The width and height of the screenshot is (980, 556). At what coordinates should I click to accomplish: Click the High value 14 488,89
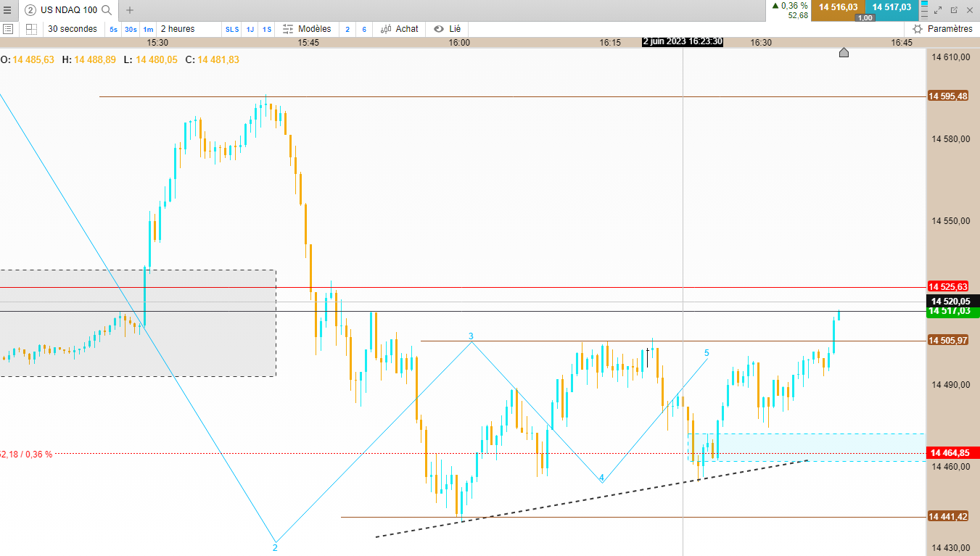(x=95, y=59)
